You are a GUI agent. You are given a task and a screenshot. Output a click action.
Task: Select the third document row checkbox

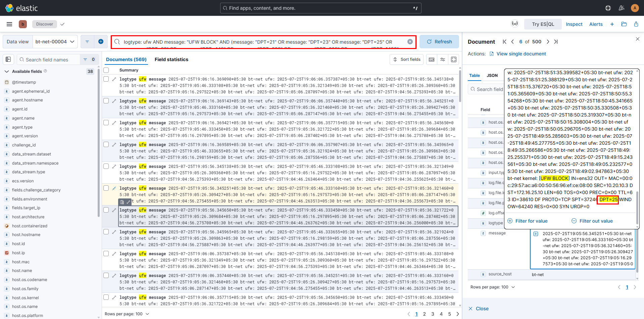pos(106,123)
